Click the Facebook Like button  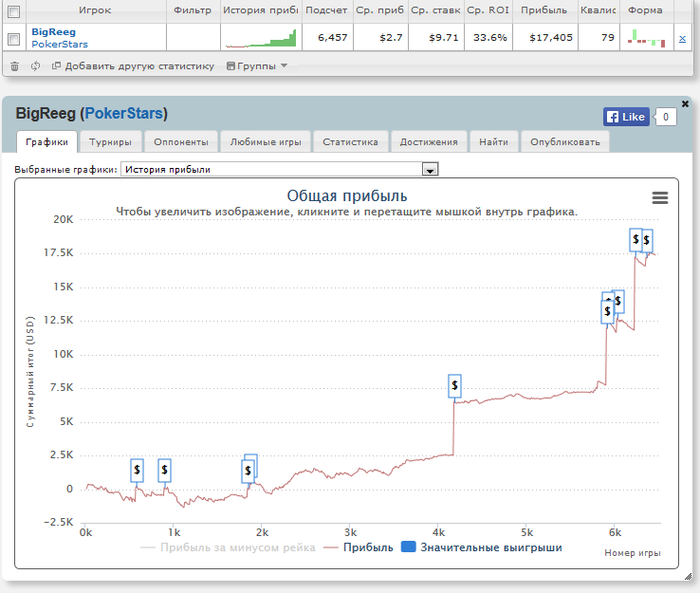pos(626,117)
